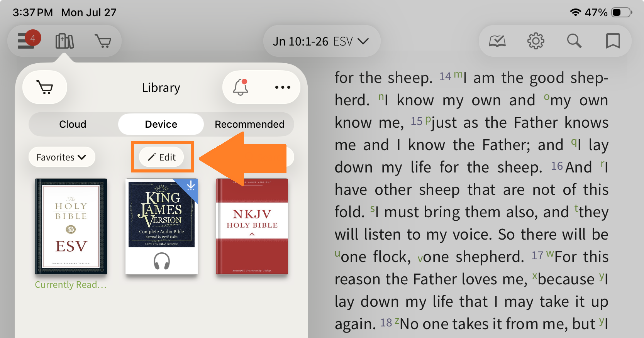644x338 pixels.
Task: Expand the Favorites dropdown filter
Action: click(62, 157)
